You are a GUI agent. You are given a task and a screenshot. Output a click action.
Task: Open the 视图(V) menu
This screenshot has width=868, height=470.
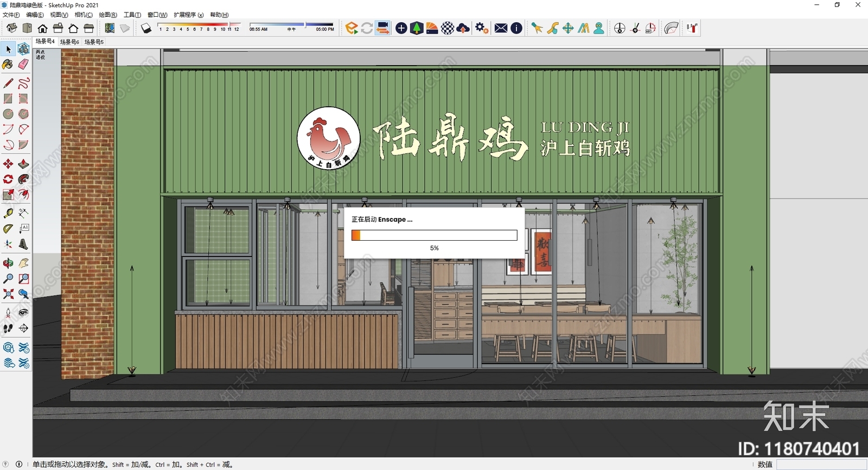[x=59, y=15]
